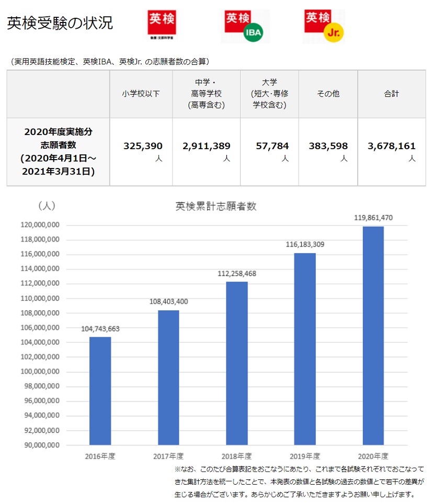
Task: Click the 合計 column header
Action: [x=391, y=94]
